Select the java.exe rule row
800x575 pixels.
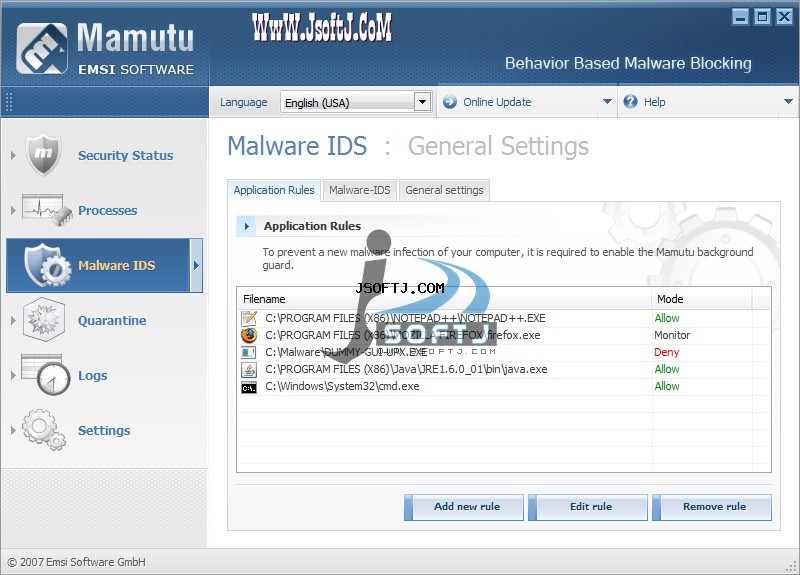(x=504, y=369)
